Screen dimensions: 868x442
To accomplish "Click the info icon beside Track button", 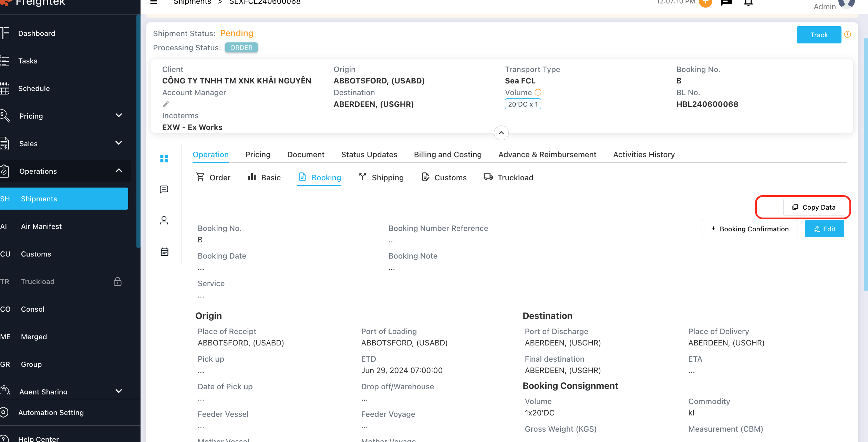I will [848, 34].
